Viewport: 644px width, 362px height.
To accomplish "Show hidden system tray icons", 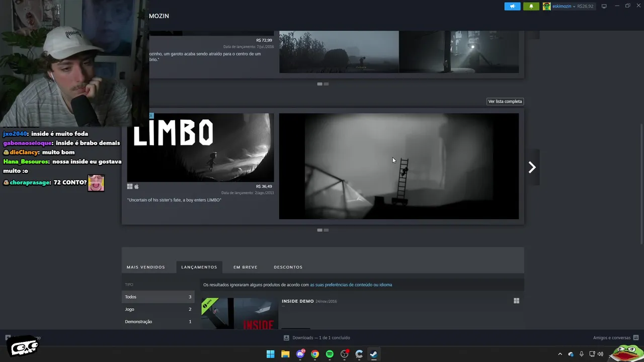I will click(x=560, y=354).
